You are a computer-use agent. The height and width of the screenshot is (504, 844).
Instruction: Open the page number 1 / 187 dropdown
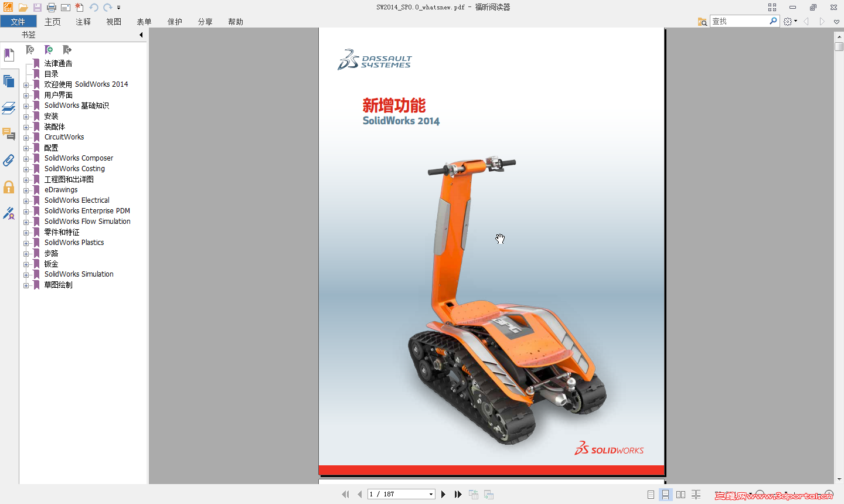coord(431,495)
